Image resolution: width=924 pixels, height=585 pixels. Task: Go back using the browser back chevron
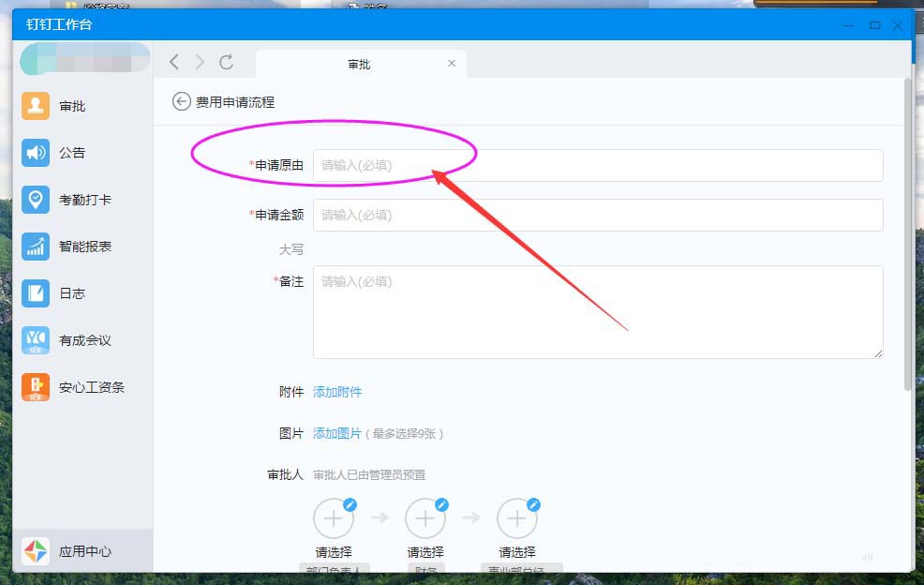(x=174, y=62)
